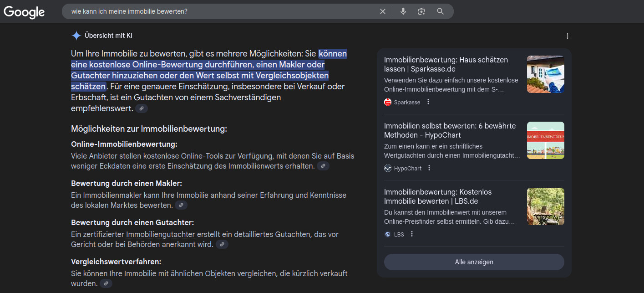This screenshot has width=644, height=293.
Task: Click snippet 'Du kannst den Immobilienwert mit unserem'
Action: [x=446, y=212]
